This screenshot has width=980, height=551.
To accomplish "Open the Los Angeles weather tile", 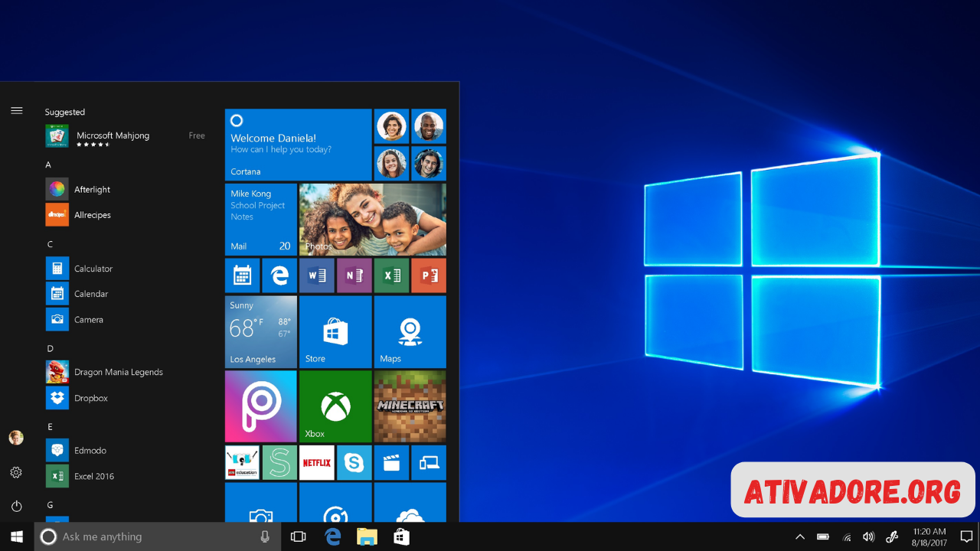I will tap(260, 331).
